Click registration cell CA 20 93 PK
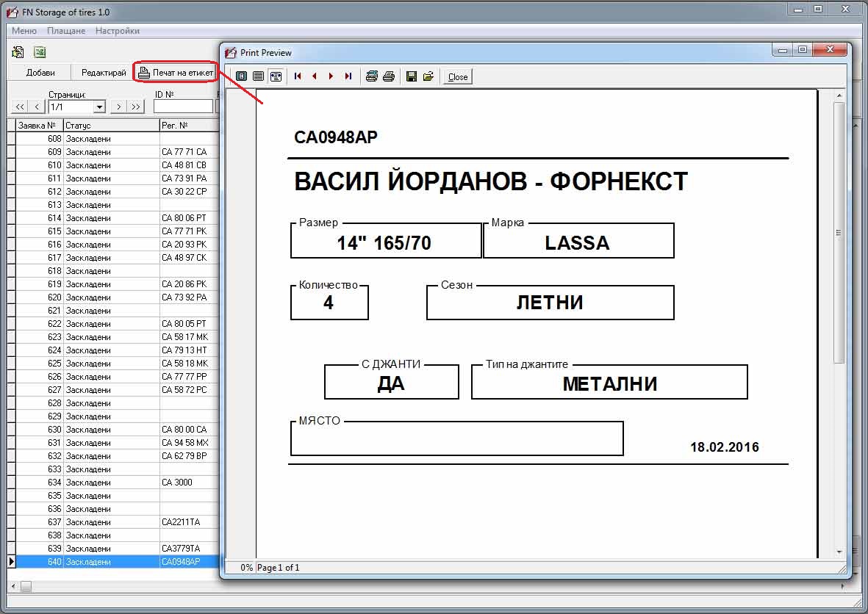The height and width of the screenshot is (614, 868). pos(190,245)
